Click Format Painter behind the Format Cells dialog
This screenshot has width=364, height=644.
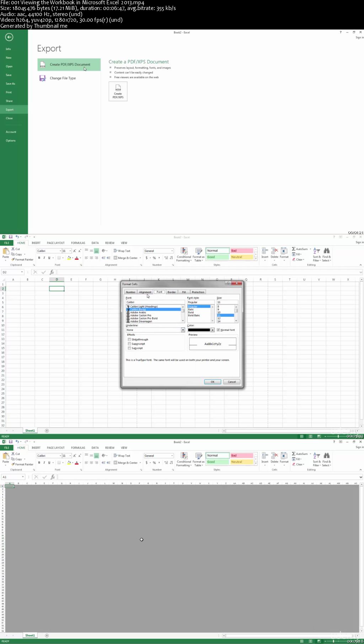point(22,260)
